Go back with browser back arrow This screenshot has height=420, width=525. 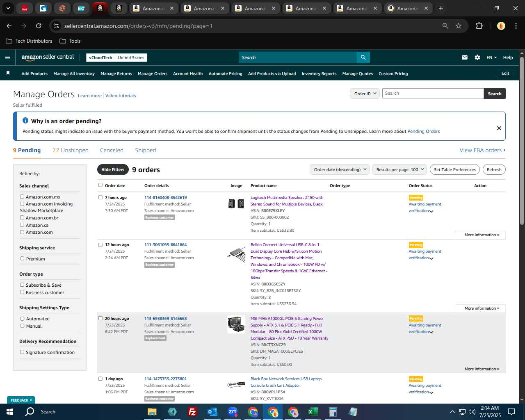[x=9, y=26]
